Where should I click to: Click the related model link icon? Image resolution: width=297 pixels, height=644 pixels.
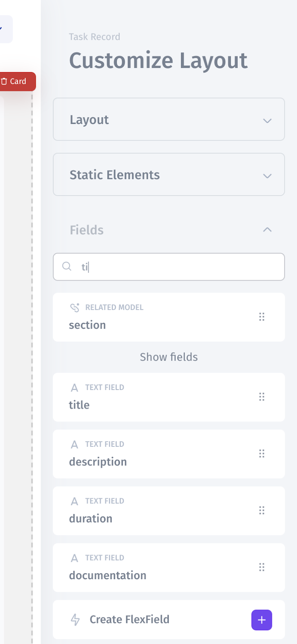[x=75, y=308]
